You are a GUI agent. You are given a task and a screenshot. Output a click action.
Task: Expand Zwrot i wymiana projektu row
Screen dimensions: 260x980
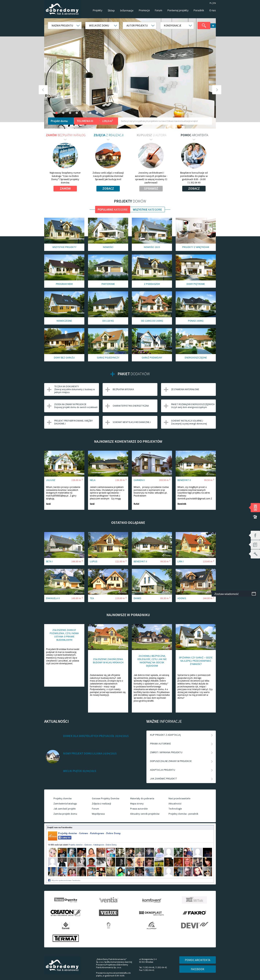tap(181, 752)
